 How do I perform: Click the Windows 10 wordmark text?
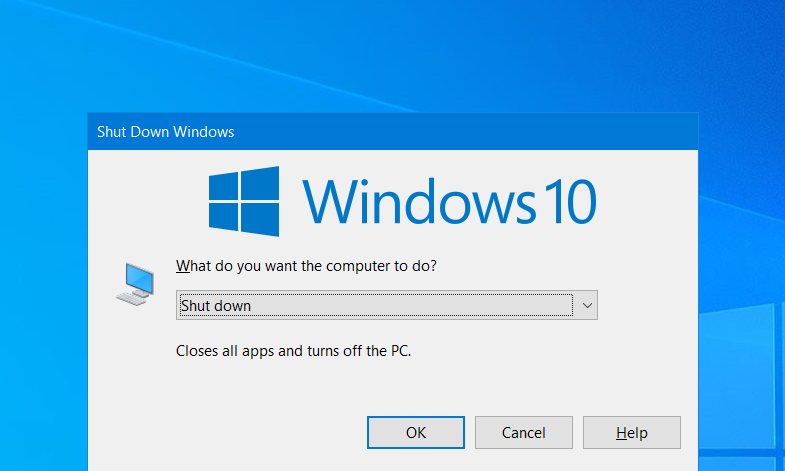coord(449,201)
